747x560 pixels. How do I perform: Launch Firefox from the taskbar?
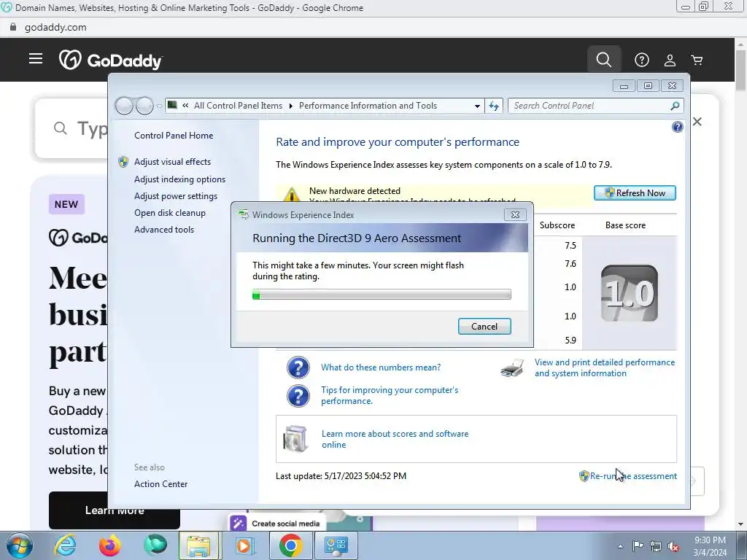tap(110, 545)
